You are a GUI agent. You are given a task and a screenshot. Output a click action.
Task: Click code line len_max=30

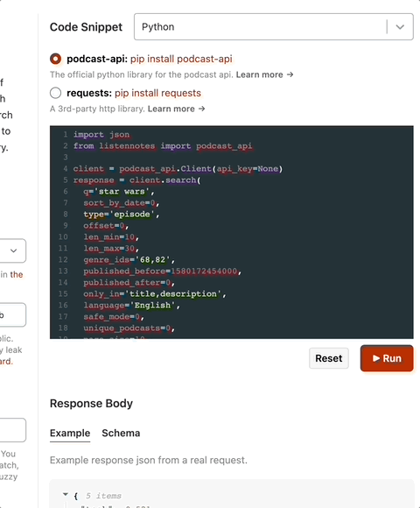click(111, 248)
